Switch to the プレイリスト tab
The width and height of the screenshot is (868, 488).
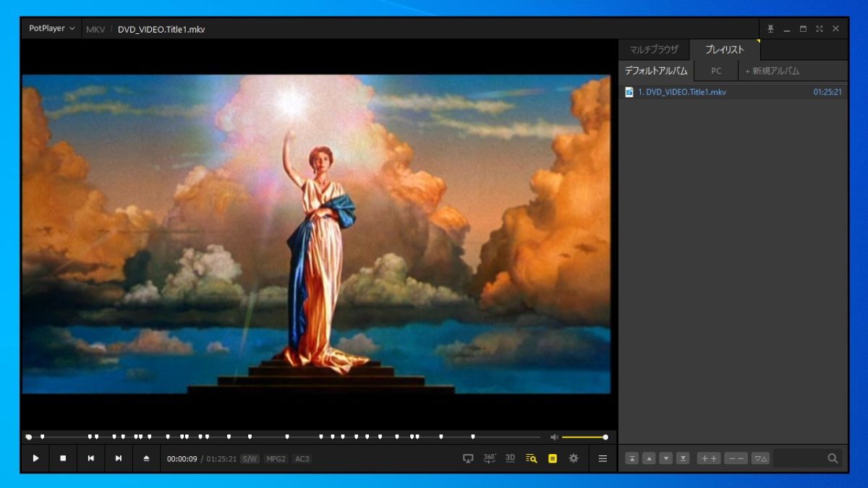coord(725,50)
